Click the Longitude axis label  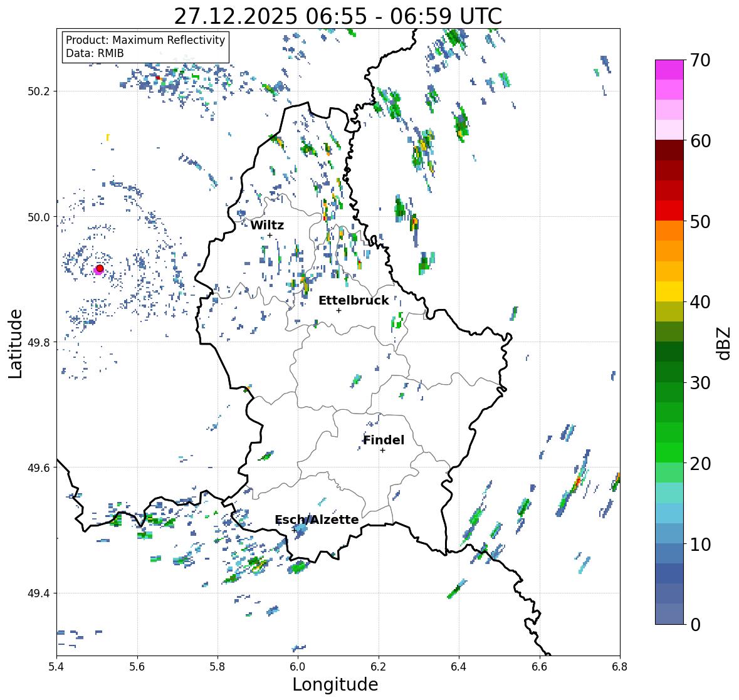pyautogui.click(x=335, y=684)
